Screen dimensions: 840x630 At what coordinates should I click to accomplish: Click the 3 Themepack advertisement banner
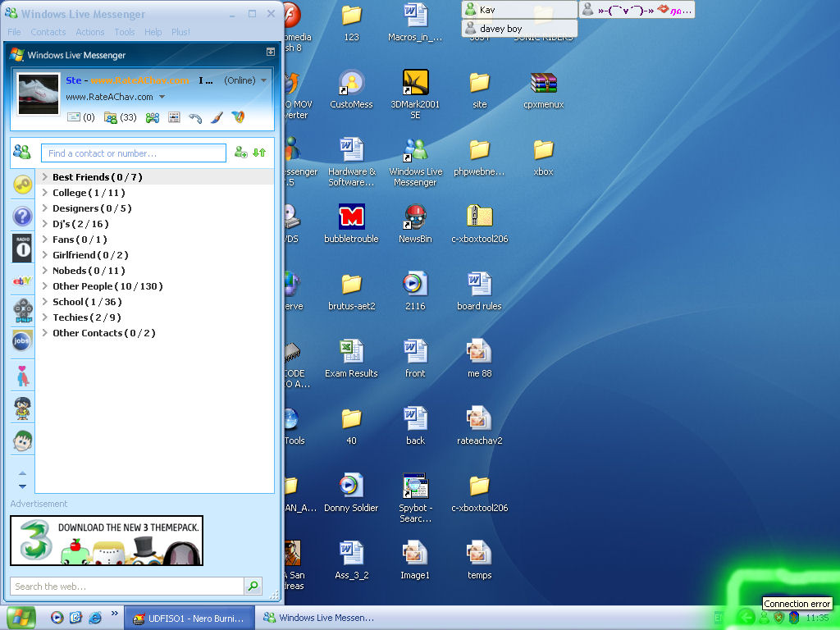107,540
